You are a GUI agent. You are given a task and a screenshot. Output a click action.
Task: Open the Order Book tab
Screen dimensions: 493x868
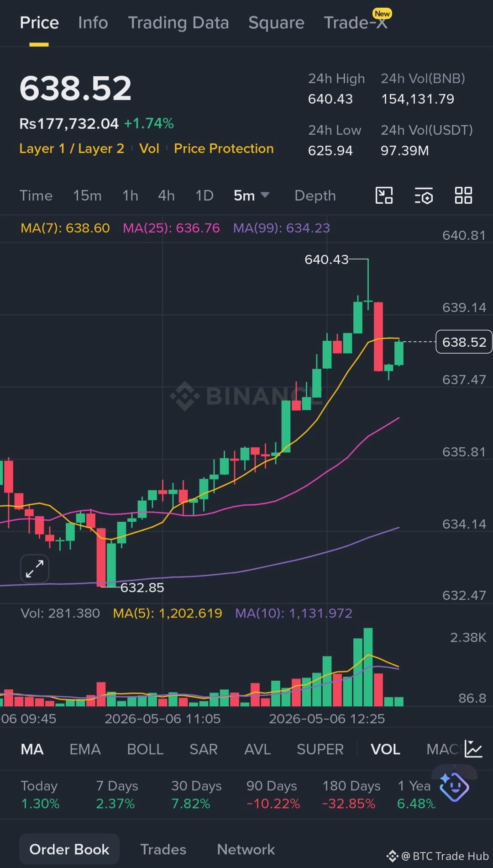coord(69,849)
